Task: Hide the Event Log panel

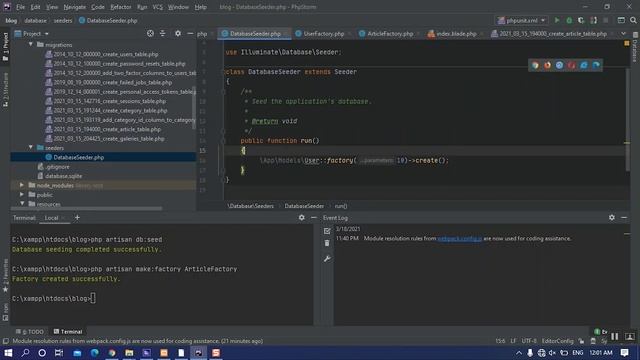Action: point(624,218)
